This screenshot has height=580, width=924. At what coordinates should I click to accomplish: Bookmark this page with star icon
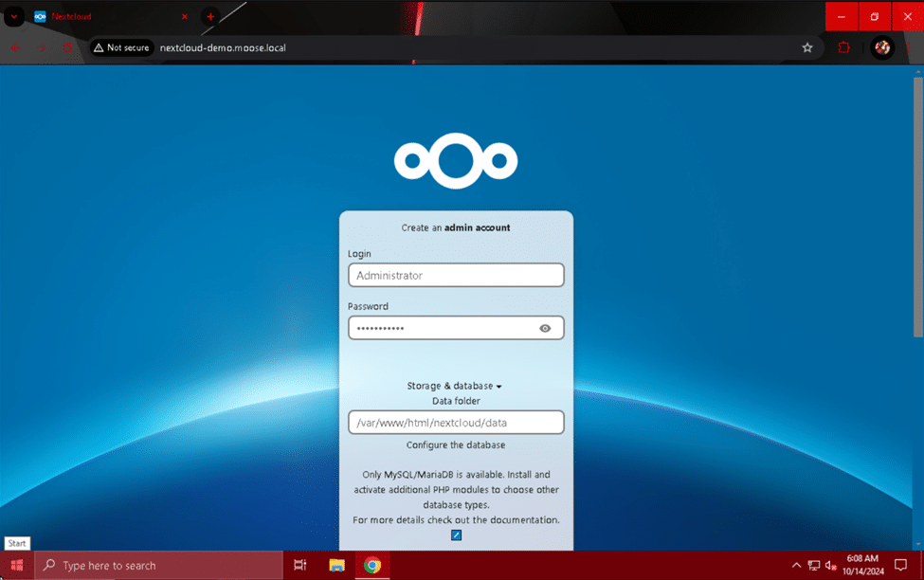click(807, 47)
